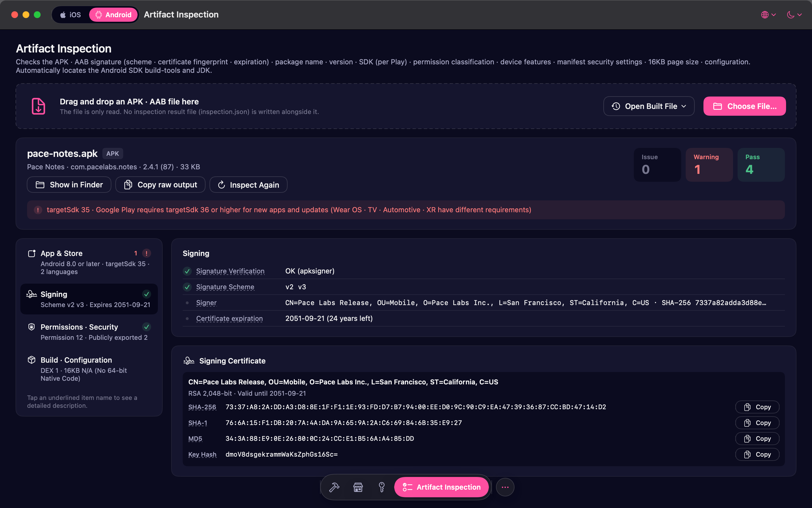Click the underlined Key Hash label
812x508 pixels.
coord(202,455)
